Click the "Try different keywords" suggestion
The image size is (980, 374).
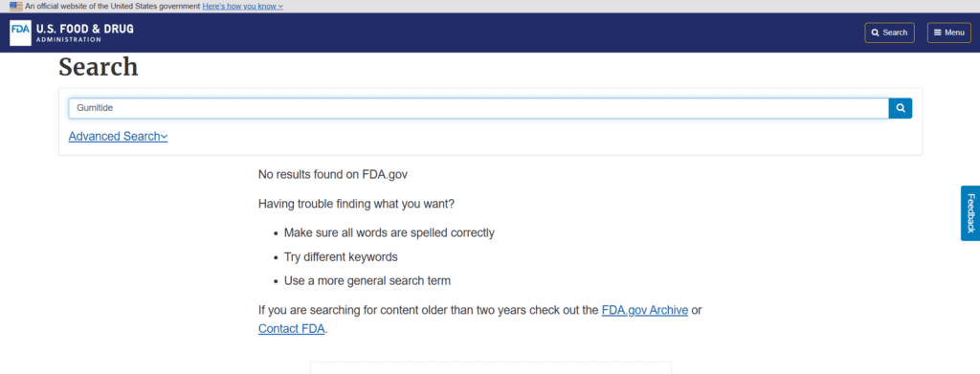[x=341, y=257]
